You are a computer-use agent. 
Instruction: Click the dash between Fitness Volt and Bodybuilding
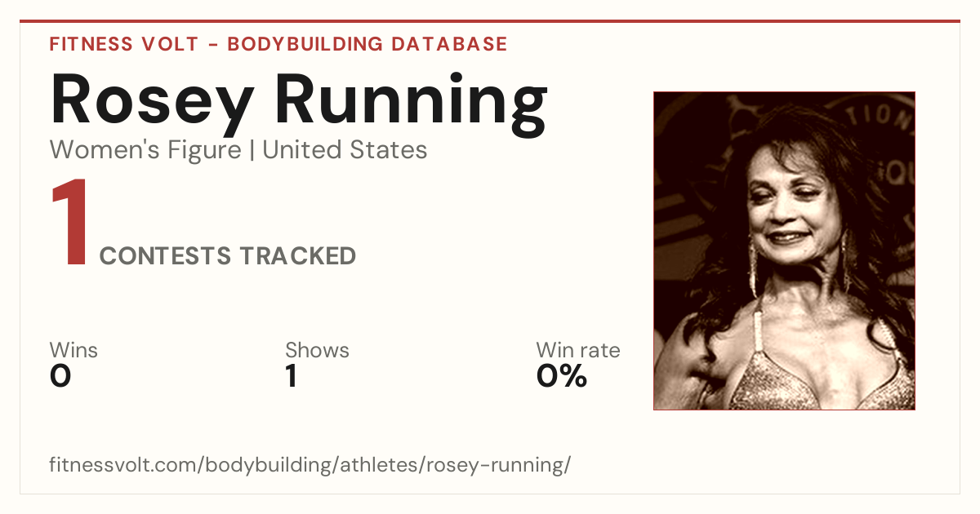tap(213, 44)
